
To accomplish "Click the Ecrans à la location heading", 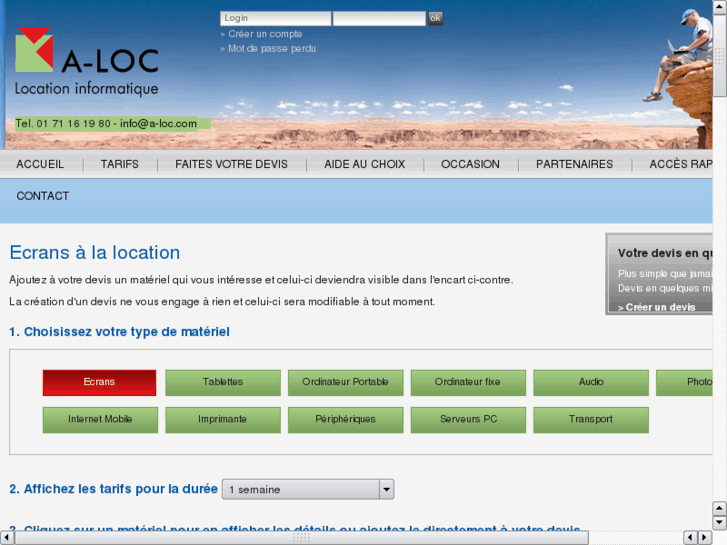I will click(95, 253).
